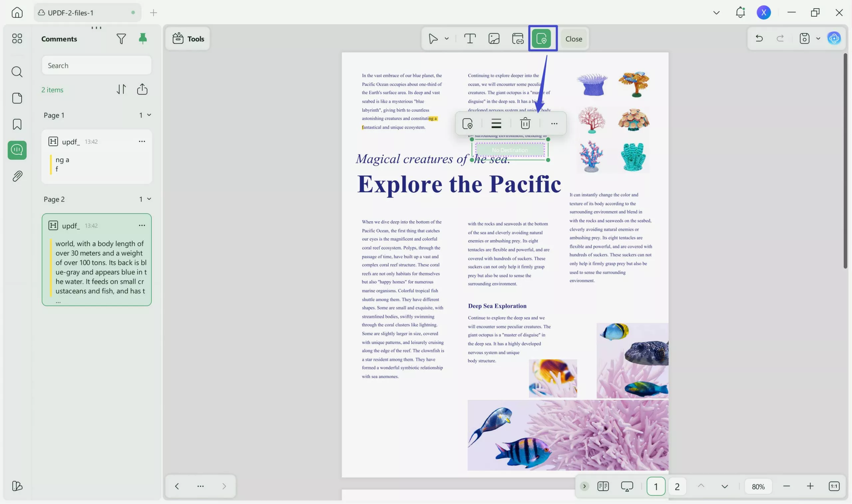852x504 pixels.
Task: Go to page 2 button
Action: point(677,486)
